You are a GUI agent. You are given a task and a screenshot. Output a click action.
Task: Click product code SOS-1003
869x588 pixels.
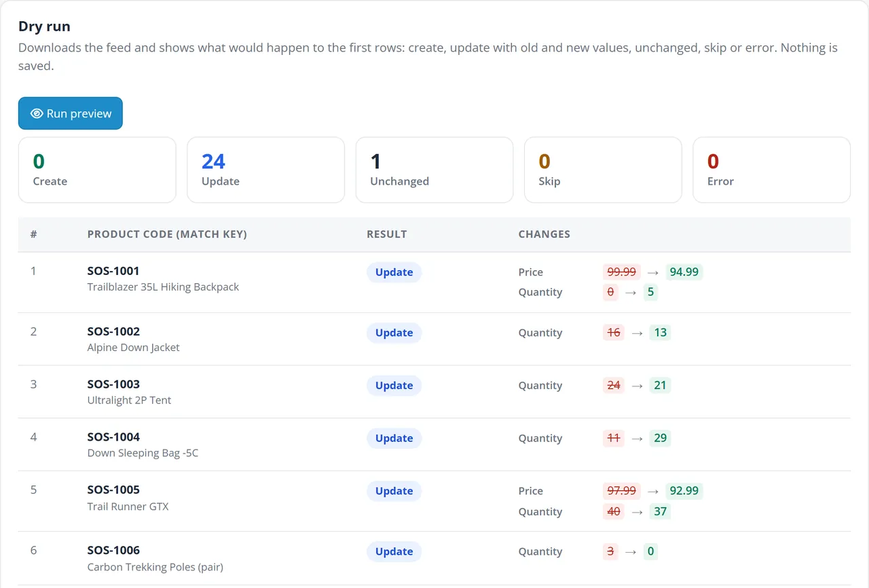pyautogui.click(x=113, y=384)
